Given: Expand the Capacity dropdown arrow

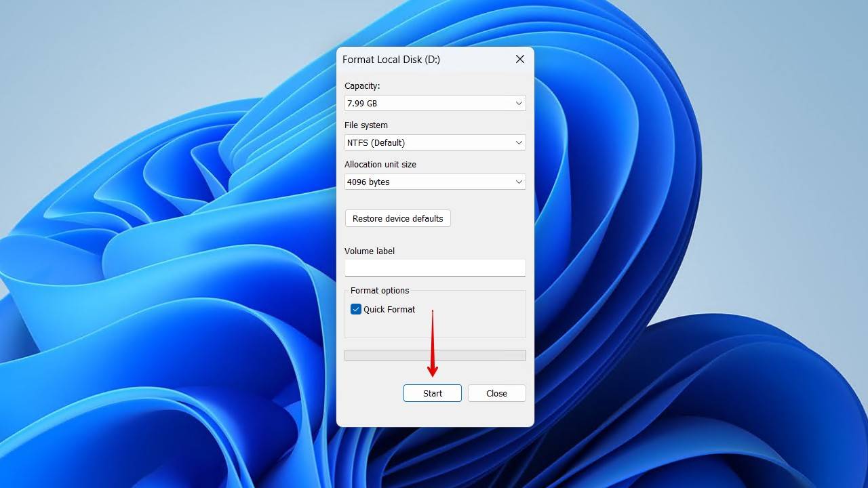Looking at the screenshot, I should coord(519,104).
